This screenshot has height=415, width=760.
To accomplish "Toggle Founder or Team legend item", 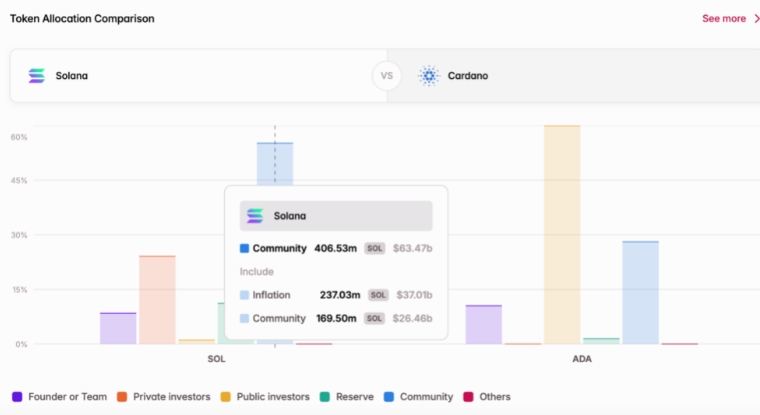I will [x=59, y=397].
